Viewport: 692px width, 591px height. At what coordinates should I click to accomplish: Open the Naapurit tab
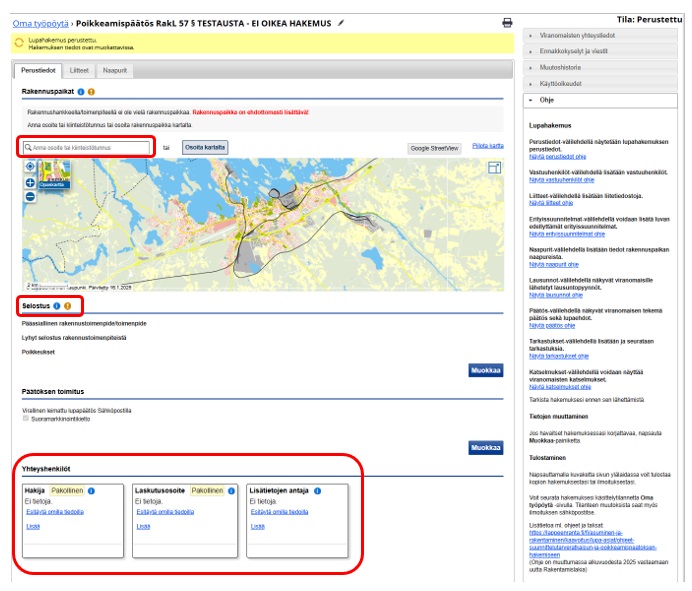click(115, 71)
